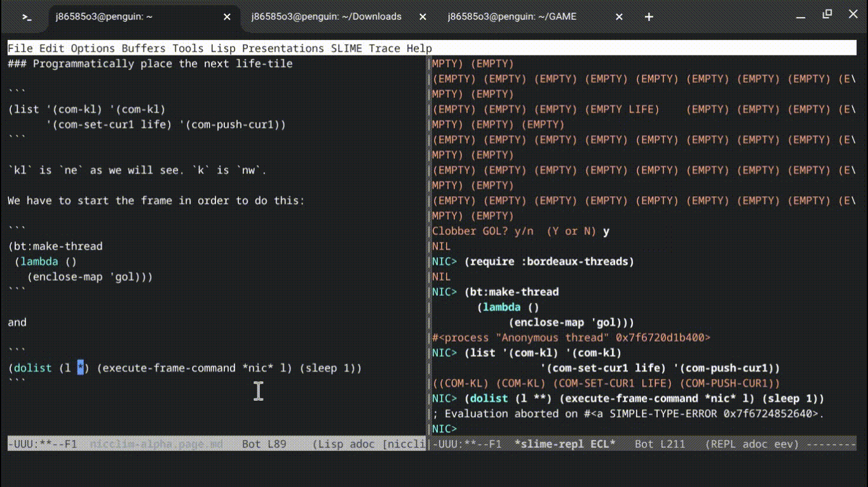Click the process "Anonymous thread" presentation output
This screenshot has height=487, width=868.
[571, 338]
